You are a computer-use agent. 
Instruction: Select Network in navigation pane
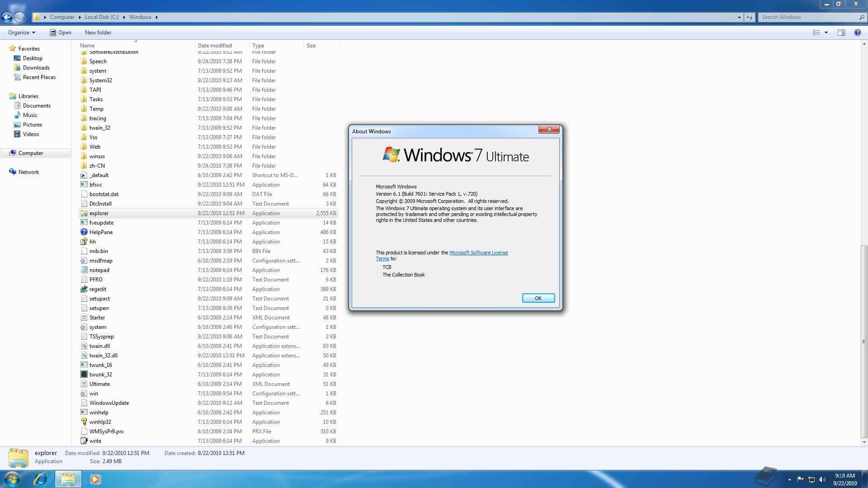coord(28,172)
